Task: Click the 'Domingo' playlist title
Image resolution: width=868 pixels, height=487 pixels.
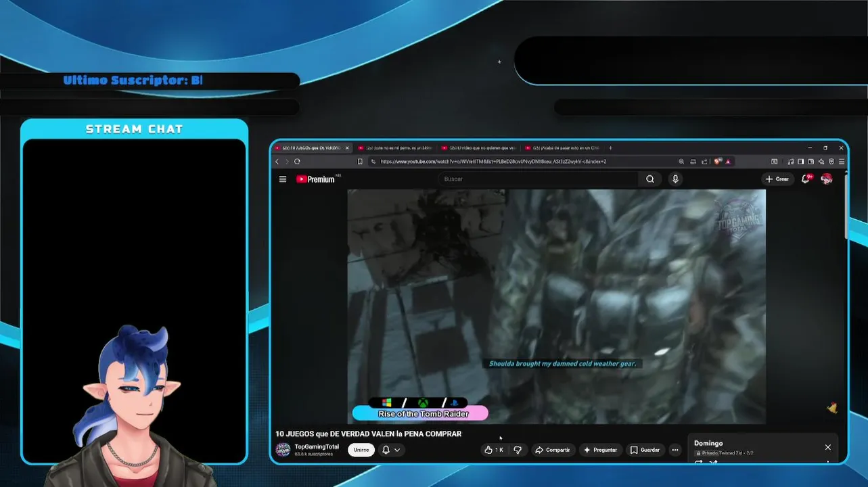Action: (708, 444)
